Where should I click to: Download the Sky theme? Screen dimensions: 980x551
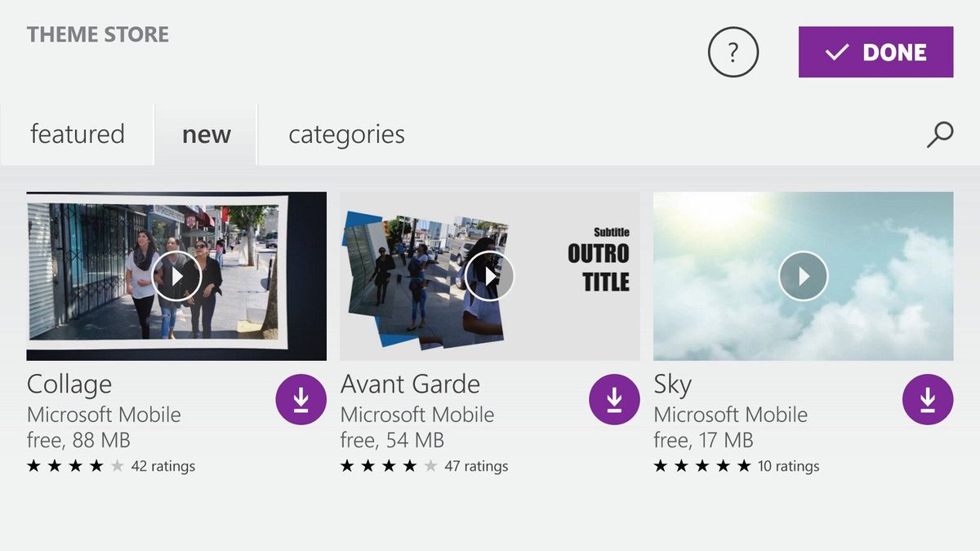[928, 399]
